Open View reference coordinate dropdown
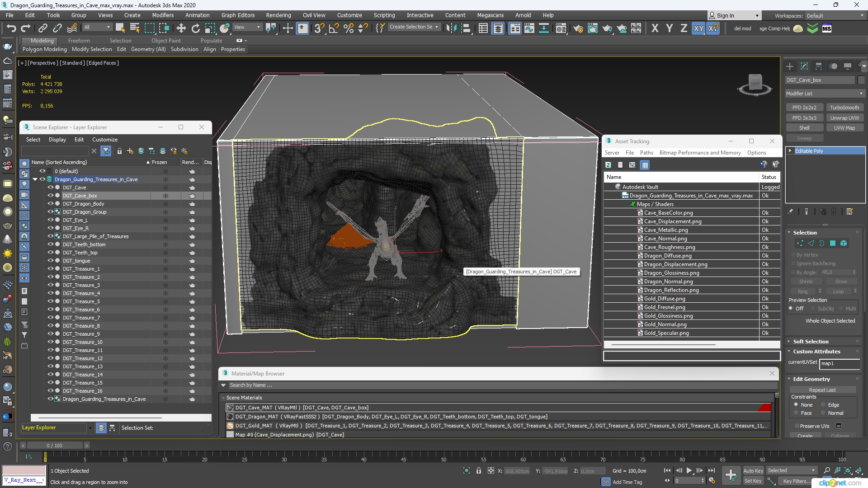 (x=247, y=27)
